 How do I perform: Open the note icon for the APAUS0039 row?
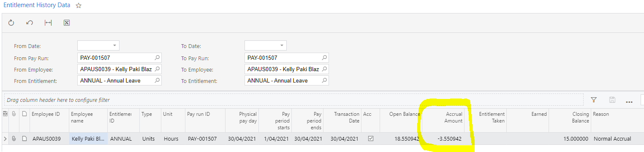(24, 139)
